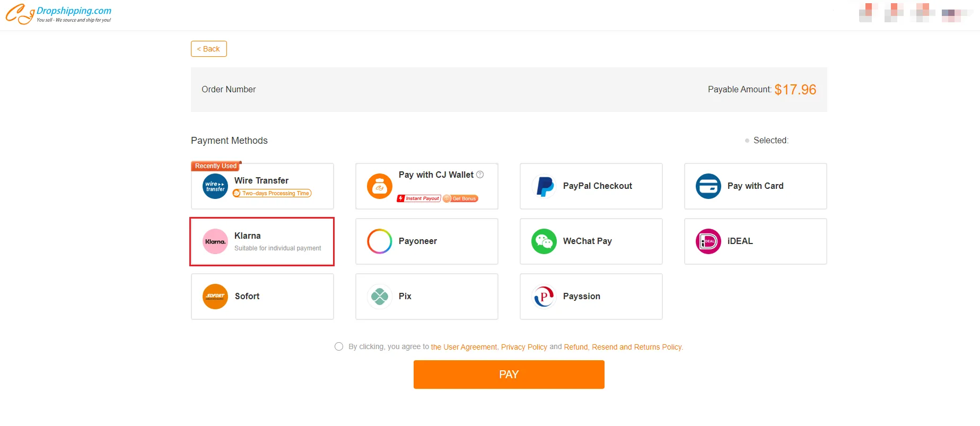Click the green WeChat Pay icon

[x=544, y=241]
